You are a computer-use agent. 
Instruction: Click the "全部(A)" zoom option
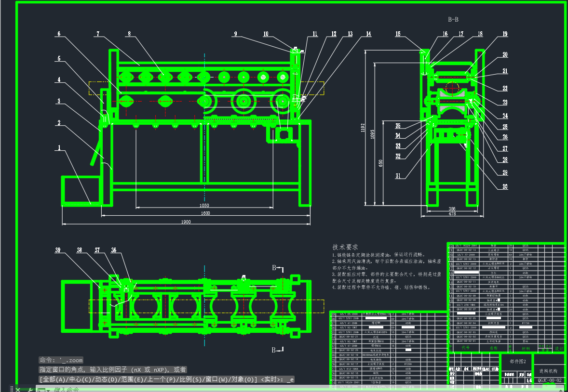(x=54, y=379)
